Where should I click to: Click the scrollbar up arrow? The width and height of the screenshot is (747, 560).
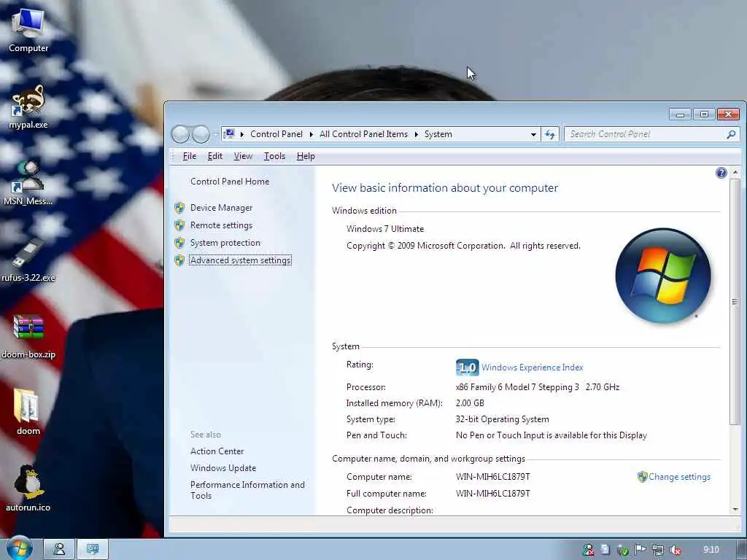coord(735,172)
